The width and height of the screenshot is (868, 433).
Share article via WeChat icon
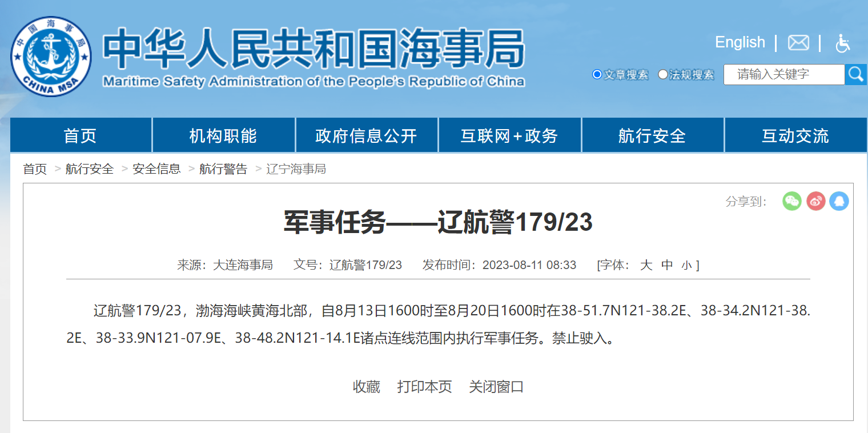pos(792,201)
